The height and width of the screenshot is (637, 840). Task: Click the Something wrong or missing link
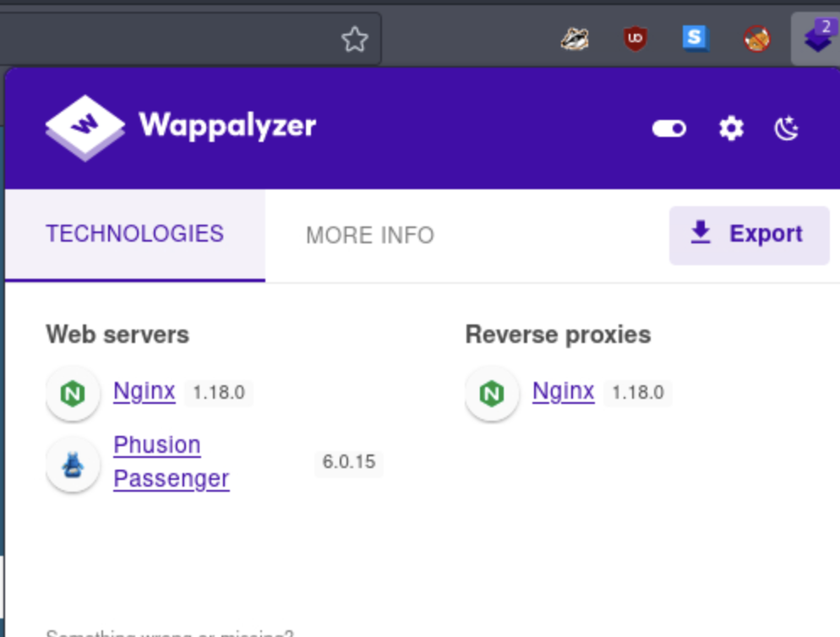(169, 632)
